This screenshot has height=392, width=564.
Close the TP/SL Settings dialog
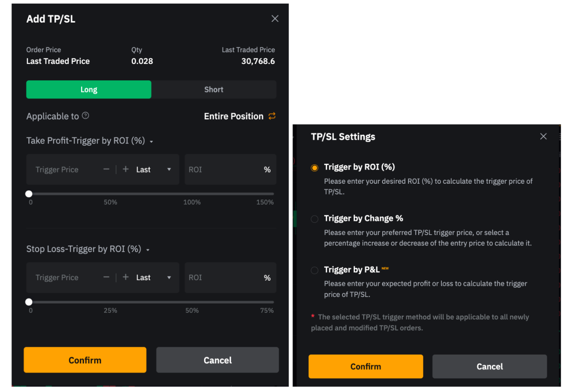(543, 137)
